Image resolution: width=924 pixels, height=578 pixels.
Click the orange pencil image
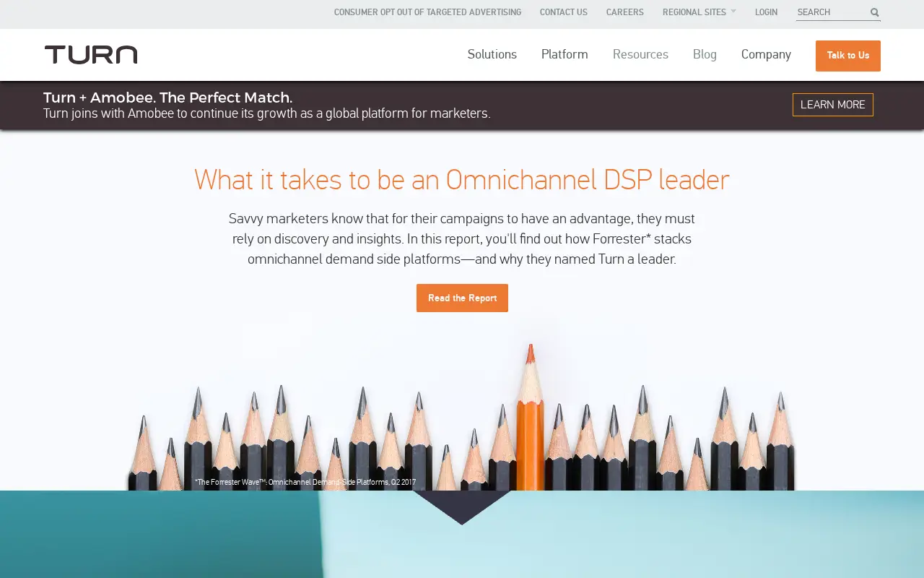point(531,418)
